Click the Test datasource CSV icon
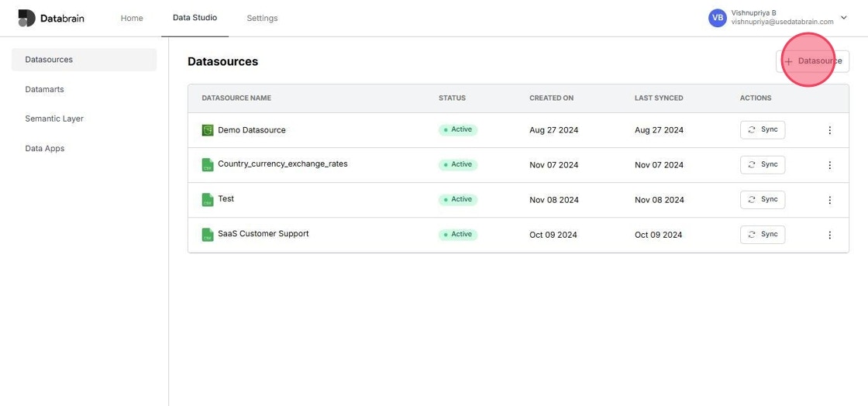 coord(208,200)
